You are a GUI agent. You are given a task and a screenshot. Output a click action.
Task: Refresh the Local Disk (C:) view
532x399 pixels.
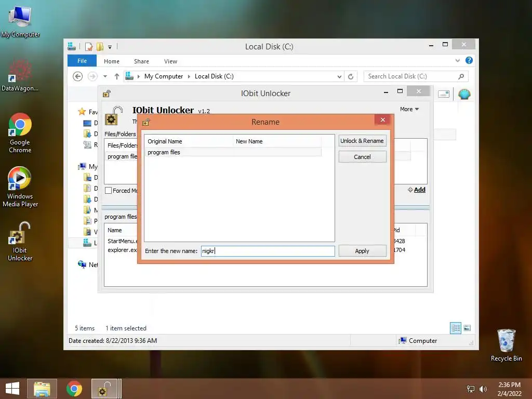(x=351, y=76)
